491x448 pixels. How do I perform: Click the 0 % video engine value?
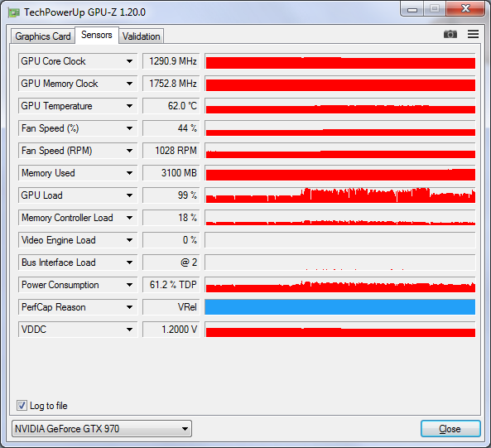pos(171,240)
